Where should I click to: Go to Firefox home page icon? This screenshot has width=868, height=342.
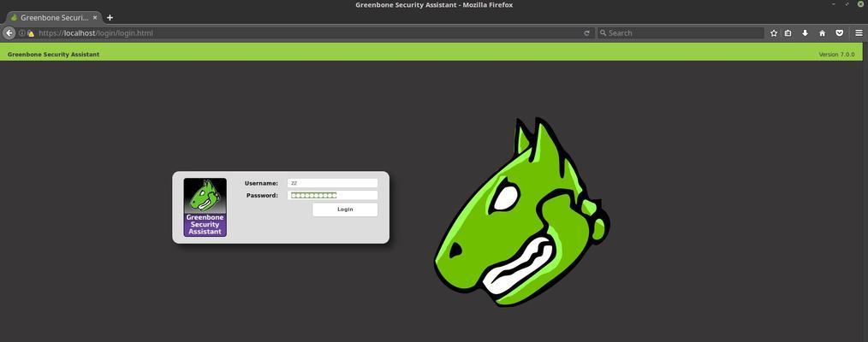click(x=822, y=33)
